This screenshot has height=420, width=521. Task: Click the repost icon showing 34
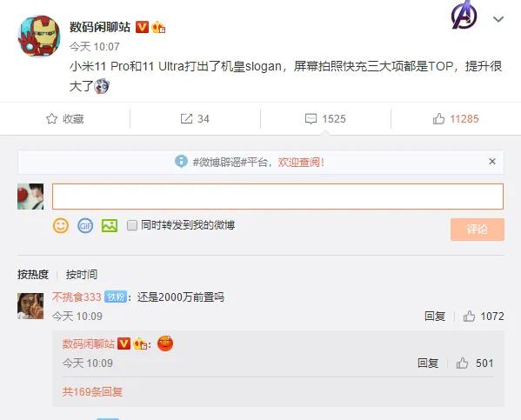coord(186,118)
